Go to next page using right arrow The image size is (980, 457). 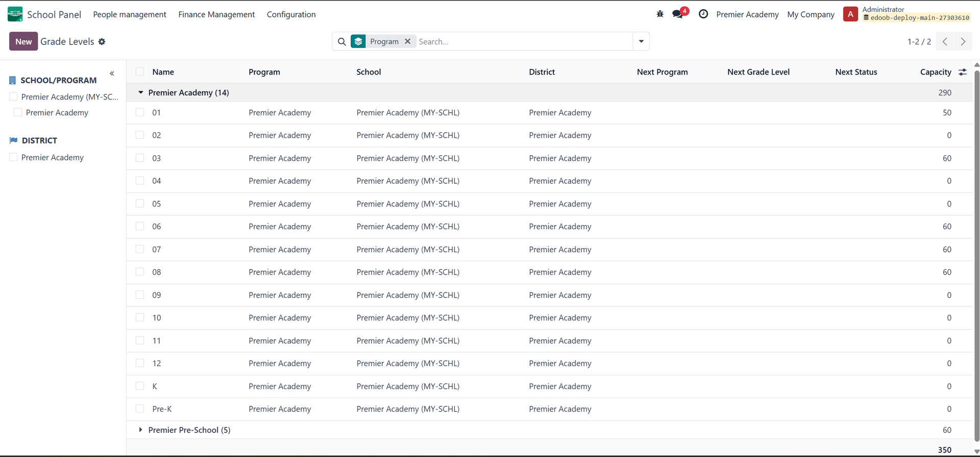963,41
